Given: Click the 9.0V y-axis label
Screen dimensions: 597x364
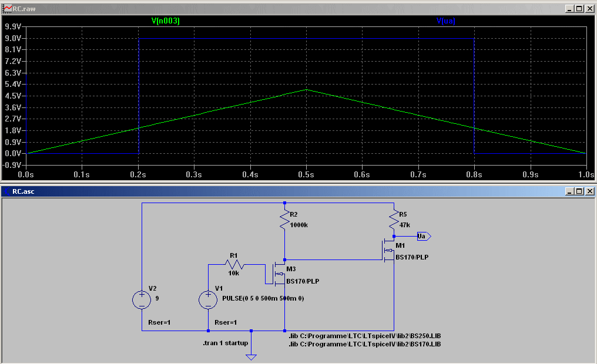Looking at the screenshot, I should [x=13, y=38].
